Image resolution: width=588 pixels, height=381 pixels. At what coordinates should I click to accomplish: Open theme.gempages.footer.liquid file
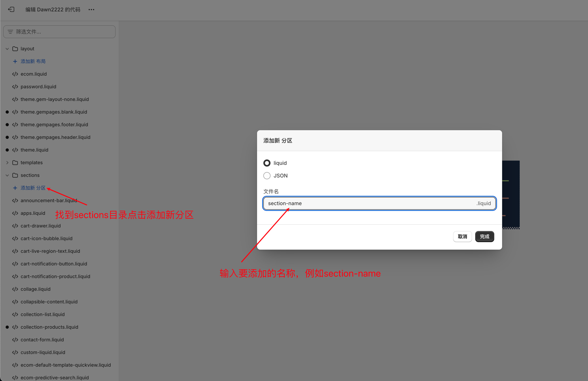coord(54,125)
